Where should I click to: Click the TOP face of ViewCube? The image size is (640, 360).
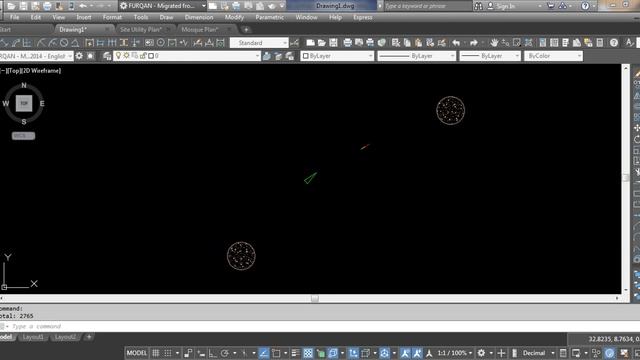(24, 103)
